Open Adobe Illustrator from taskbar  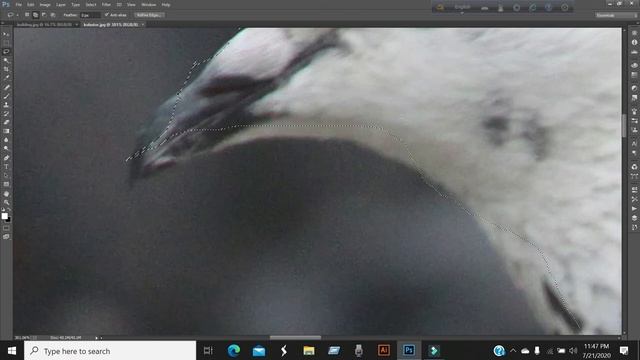(384, 351)
